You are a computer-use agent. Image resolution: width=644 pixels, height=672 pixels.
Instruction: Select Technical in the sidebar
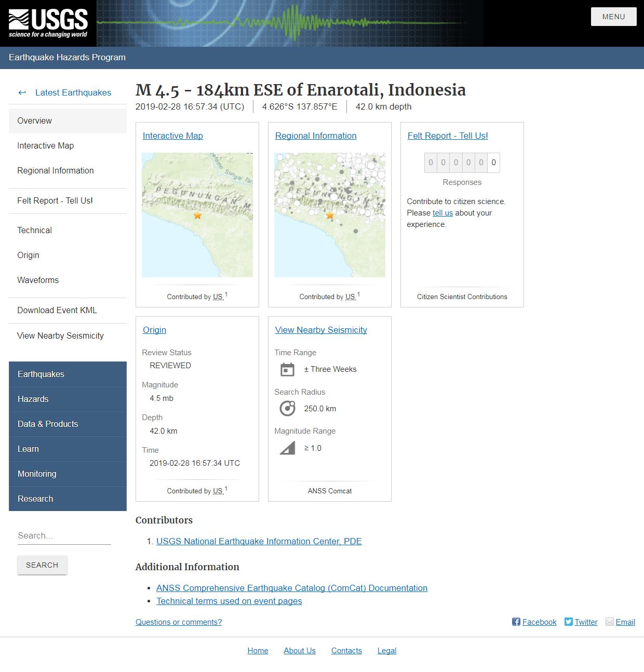coord(68,230)
